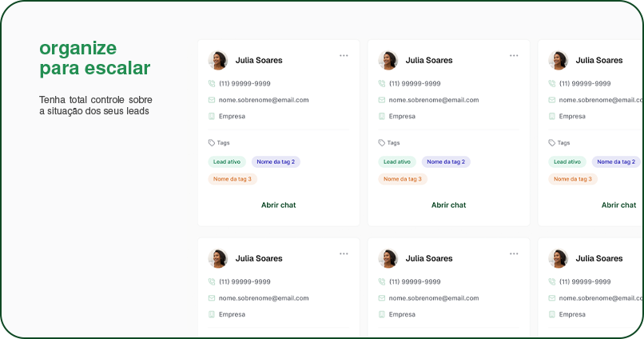Click Julia Soares avatar in the top-left card
644x339 pixels.
217,61
